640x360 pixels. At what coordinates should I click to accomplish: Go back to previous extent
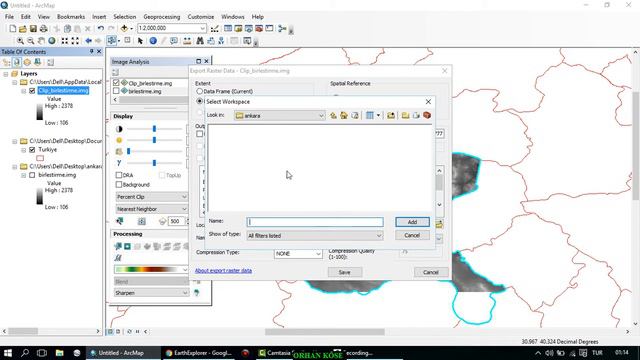point(89,41)
